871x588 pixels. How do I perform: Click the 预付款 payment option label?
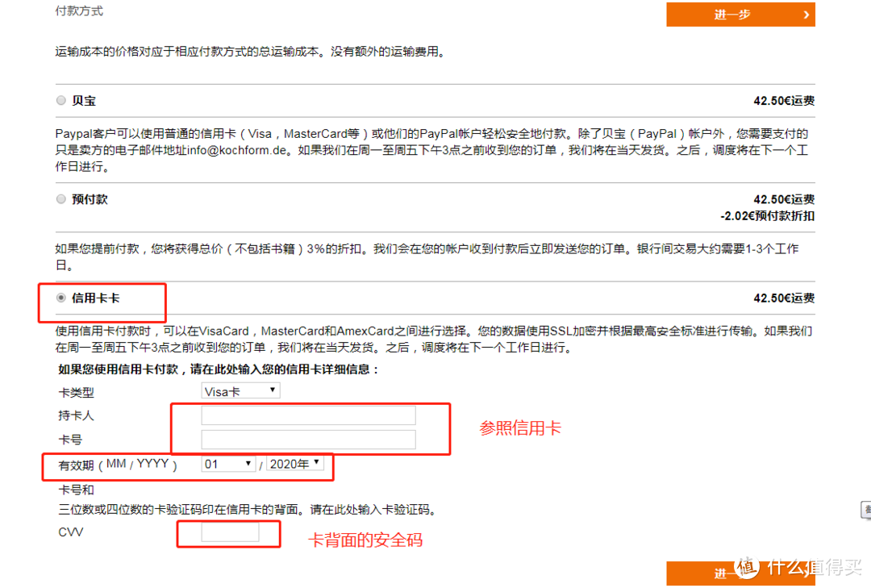coord(90,199)
